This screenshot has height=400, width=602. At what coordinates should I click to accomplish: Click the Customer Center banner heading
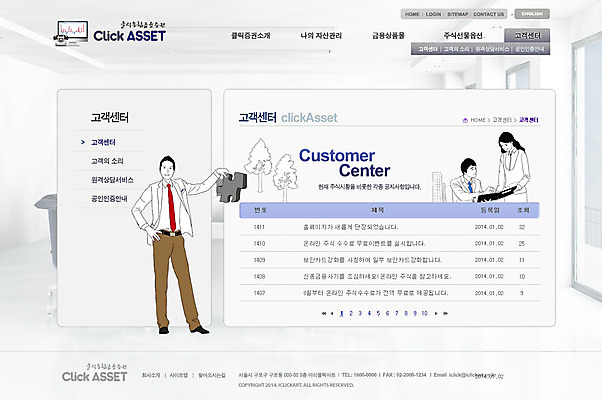[345, 163]
